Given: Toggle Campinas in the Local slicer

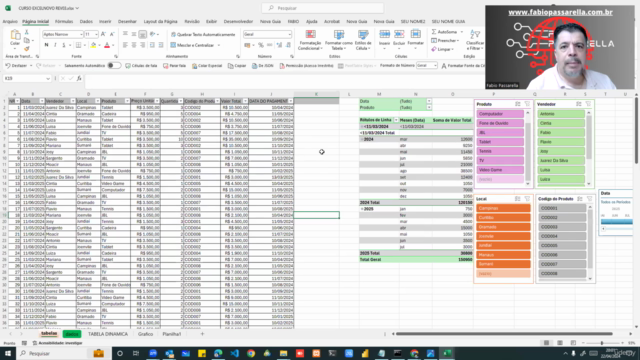Looking at the screenshot, I should [503, 208].
